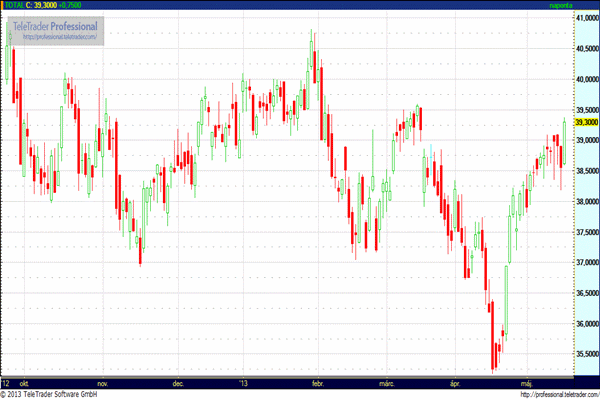Click the yellow 39,3000 current price marker
The height and width of the screenshot is (400, 600).
pos(585,122)
